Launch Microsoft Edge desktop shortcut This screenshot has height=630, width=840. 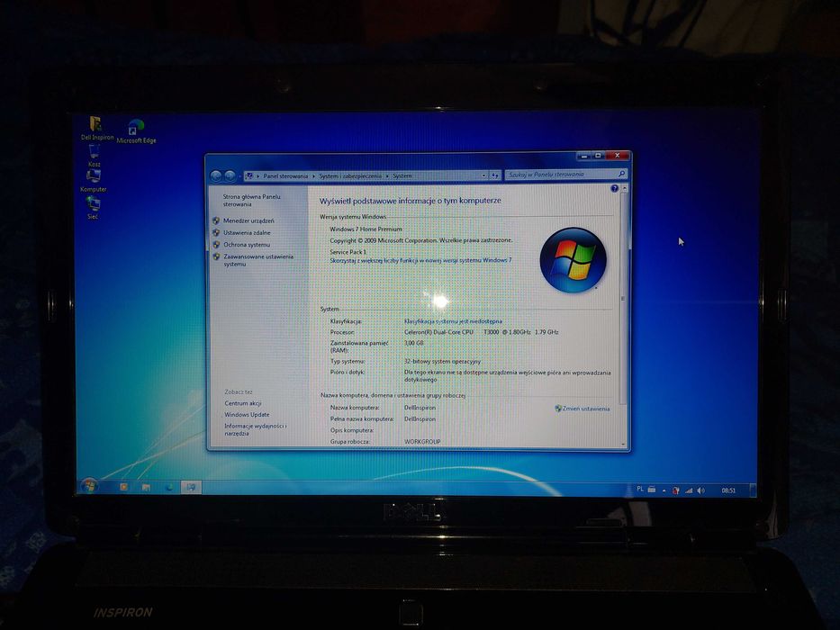(x=136, y=131)
